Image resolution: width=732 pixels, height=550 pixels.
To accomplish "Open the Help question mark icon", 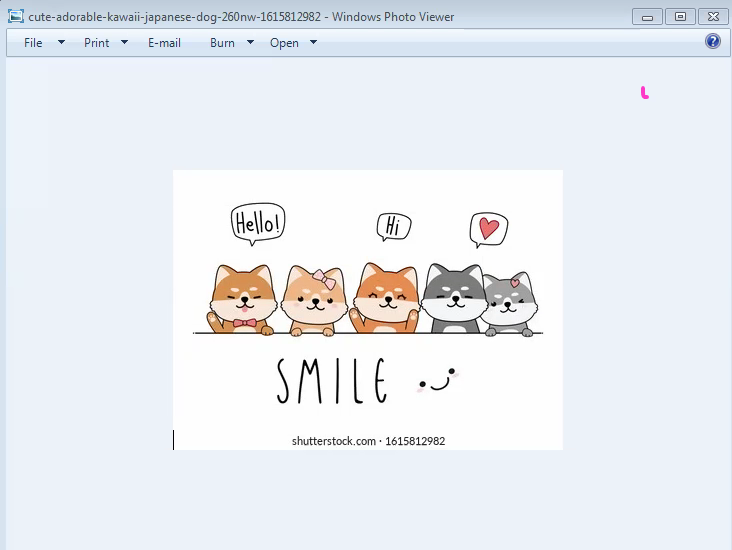I will click(712, 41).
